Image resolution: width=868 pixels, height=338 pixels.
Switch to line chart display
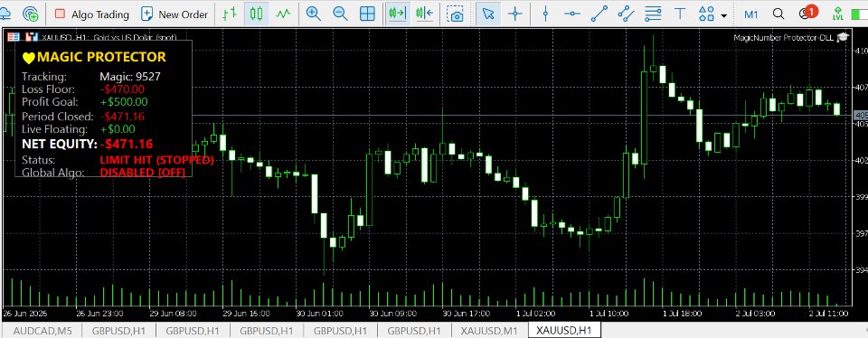point(283,14)
